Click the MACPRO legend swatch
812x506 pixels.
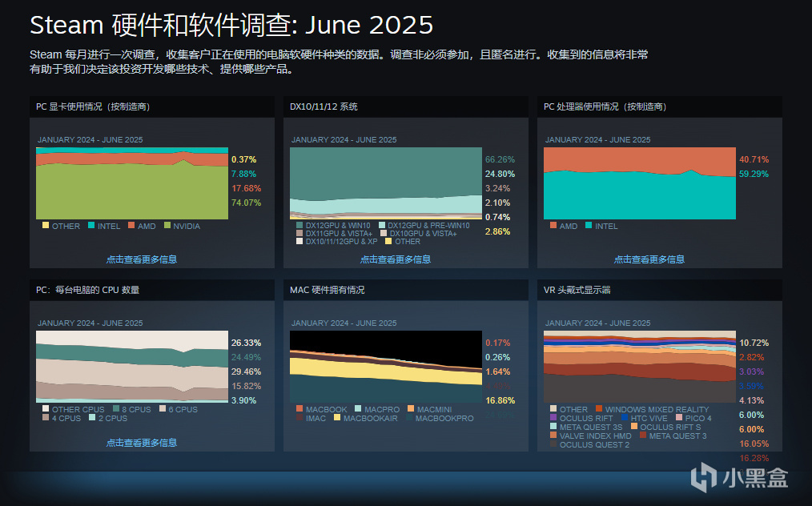tap(358, 408)
